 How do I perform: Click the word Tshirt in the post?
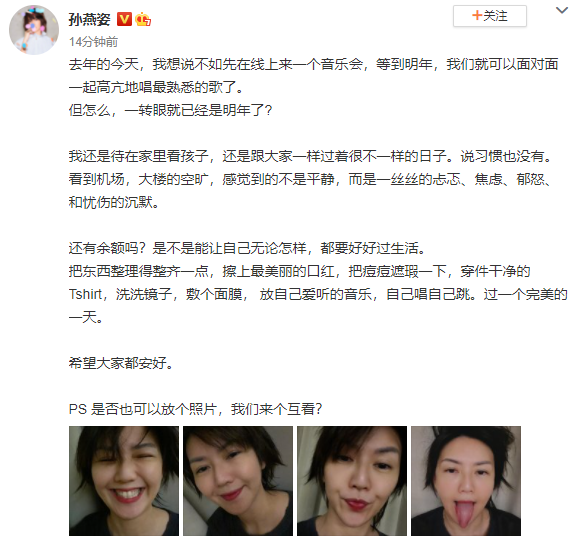[x=85, y=294]
